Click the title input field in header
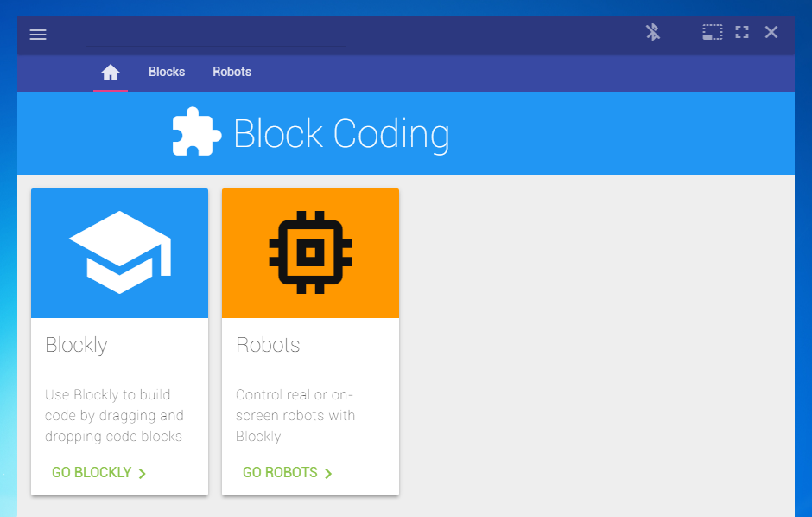The width and height of the screenshot is (812, 517). [216, 35]
